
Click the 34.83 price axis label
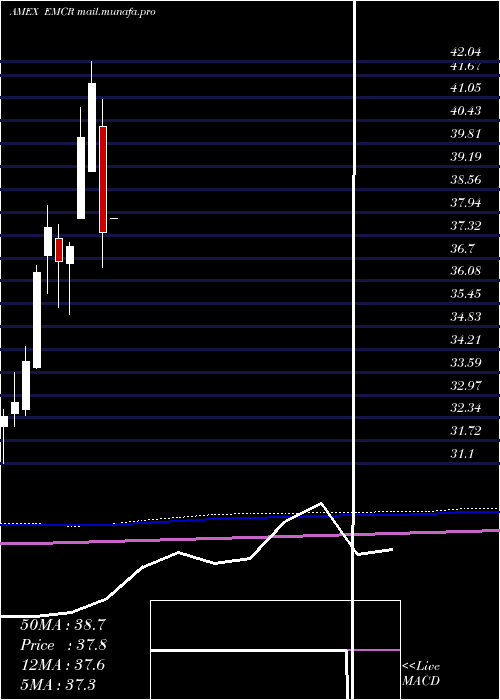pos(466,317)
